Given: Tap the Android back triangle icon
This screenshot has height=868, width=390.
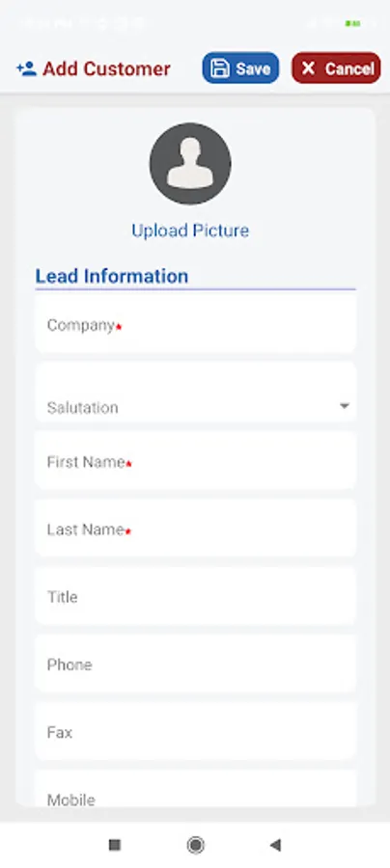Looking at the screenshot, I should (x=275, y=845).
